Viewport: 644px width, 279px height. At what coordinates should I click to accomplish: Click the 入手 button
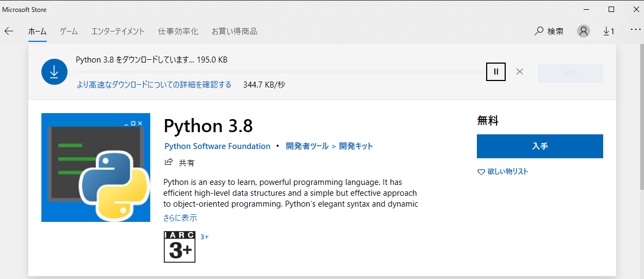[x=539, y=146]
